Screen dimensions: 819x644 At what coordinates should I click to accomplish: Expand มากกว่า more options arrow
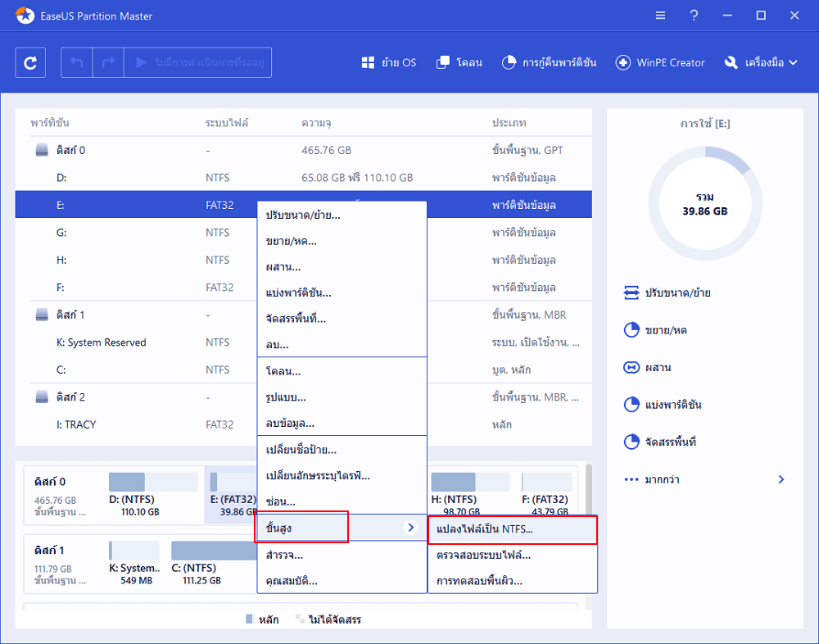(781, 479)
